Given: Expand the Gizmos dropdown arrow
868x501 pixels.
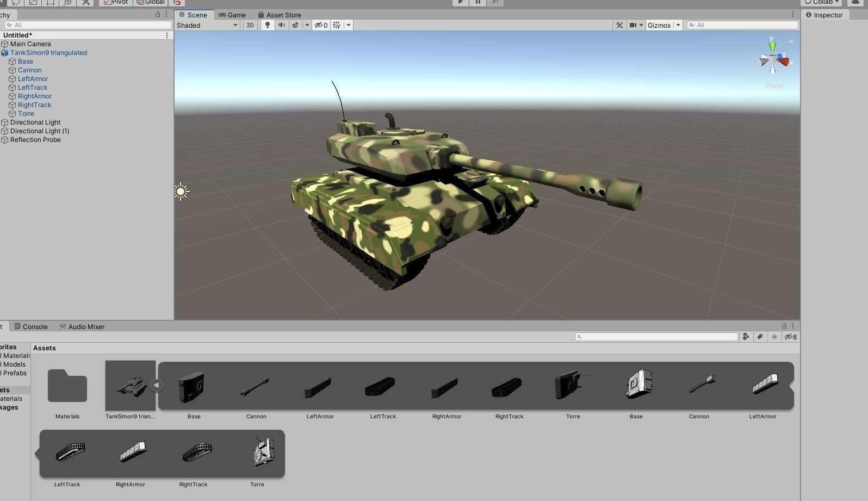Looking at the screenshot, I should tap(678, 25).
